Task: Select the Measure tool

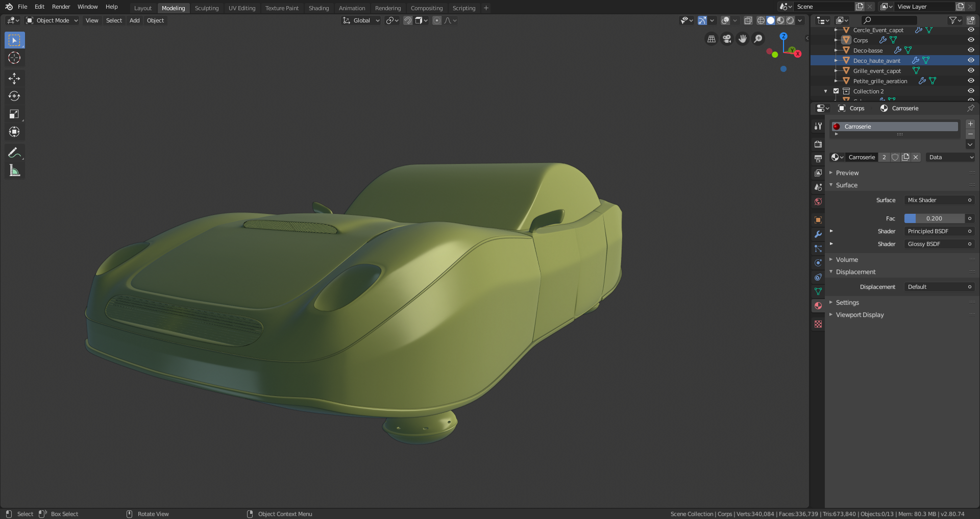Action: click(x=14, y=171)
